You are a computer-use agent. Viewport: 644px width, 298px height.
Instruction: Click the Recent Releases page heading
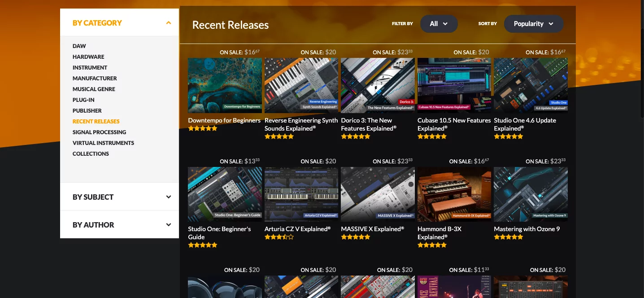coord(231,25)
